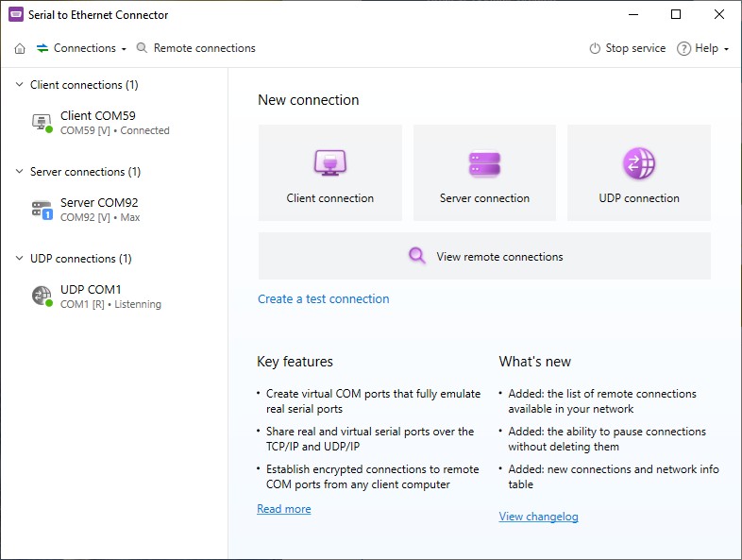Click the app icon in title bar
Viewport: 742px width, 560px height.
click(x=16, y=14)
